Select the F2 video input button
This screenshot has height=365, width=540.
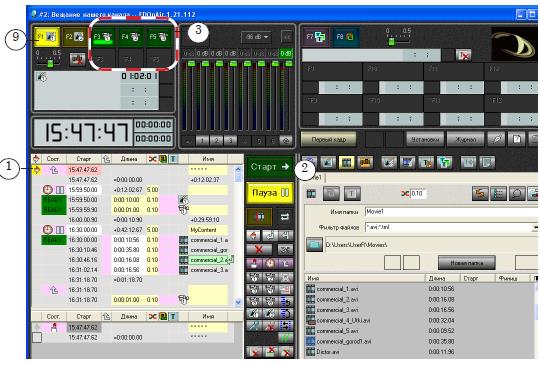(x=74, y=36)
